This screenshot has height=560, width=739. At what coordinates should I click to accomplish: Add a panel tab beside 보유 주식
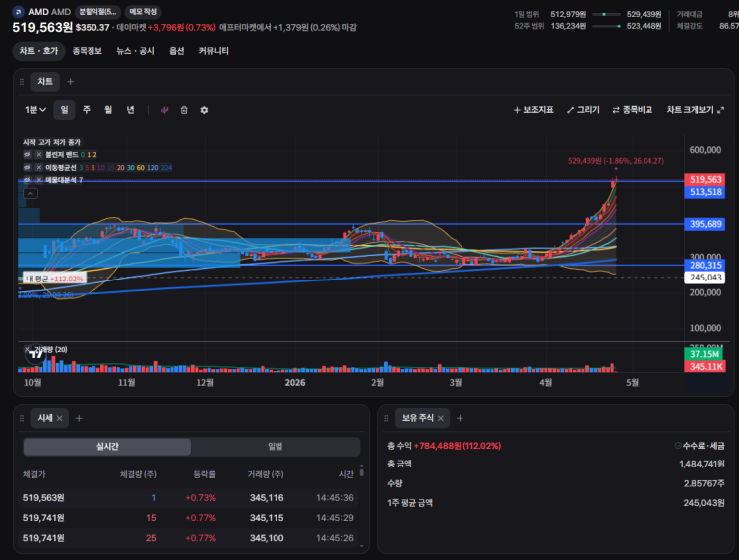point(460,418)
